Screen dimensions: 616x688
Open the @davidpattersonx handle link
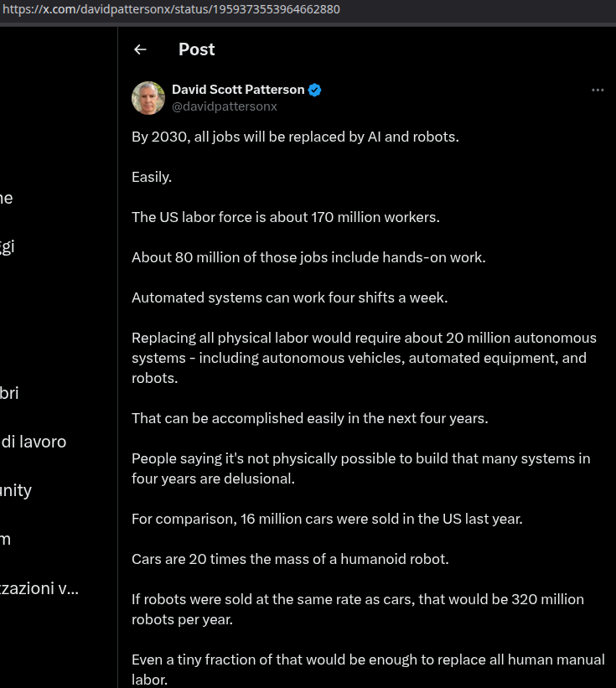tap(225, 106)
